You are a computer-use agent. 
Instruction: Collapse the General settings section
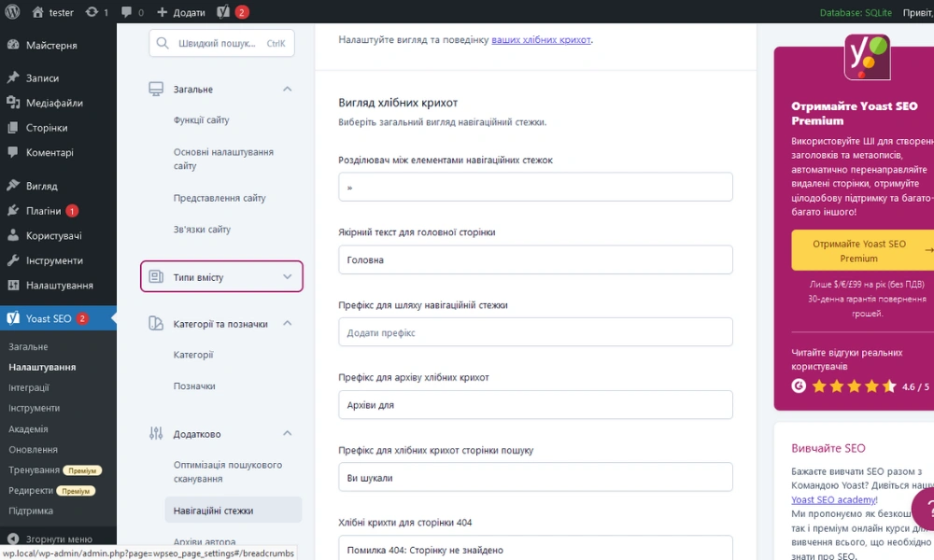pos(287,90)
